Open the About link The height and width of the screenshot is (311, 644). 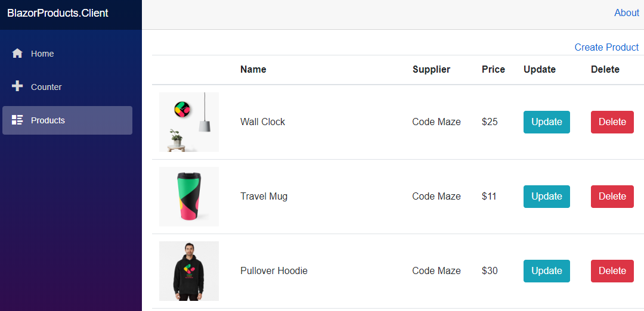click(x=627, y=13)
